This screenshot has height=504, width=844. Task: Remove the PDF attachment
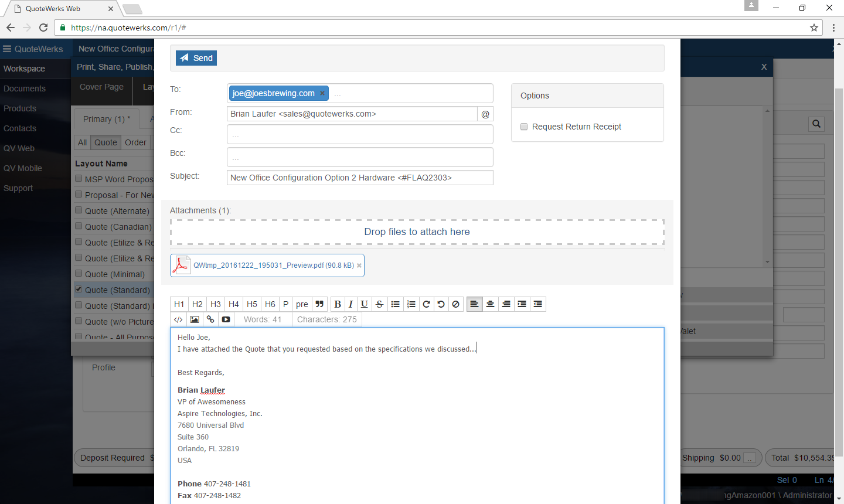359,265
